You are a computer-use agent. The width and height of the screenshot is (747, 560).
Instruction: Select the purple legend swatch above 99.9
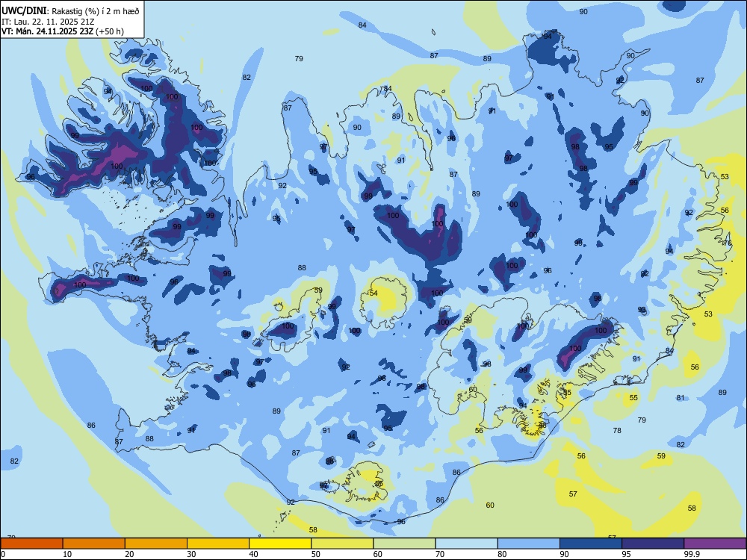[x=715, y=544]
